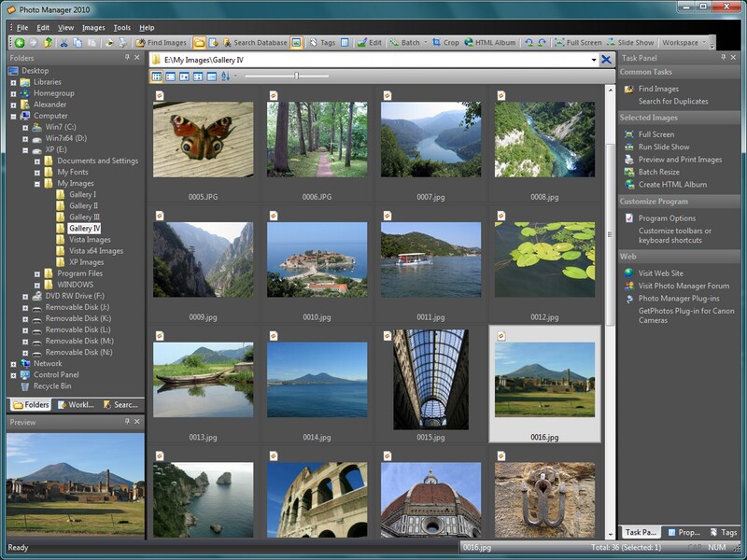Expand the Libraries tree node
This screenshot has width=747, height=560.
click(x=13, y=82)
